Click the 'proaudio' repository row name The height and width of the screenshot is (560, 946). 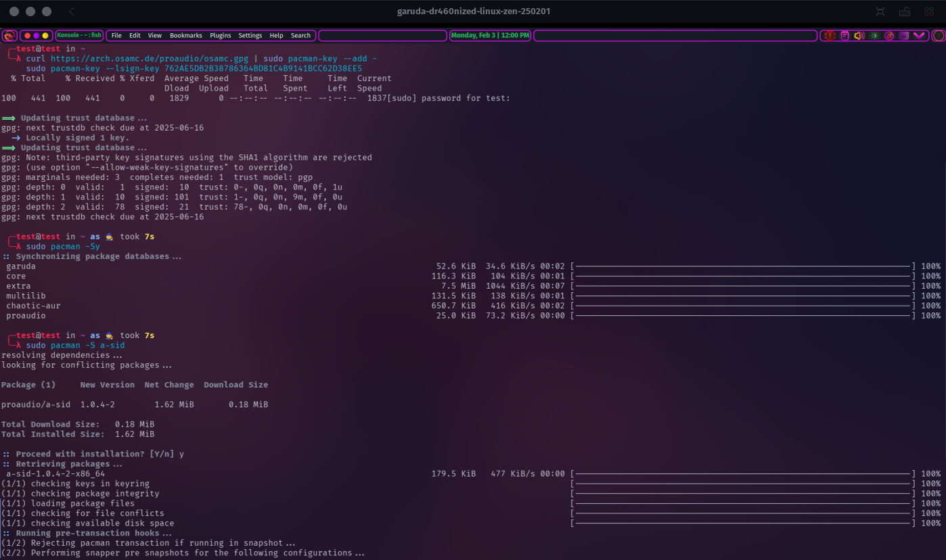pyautogui.click(x=26, y=316)
